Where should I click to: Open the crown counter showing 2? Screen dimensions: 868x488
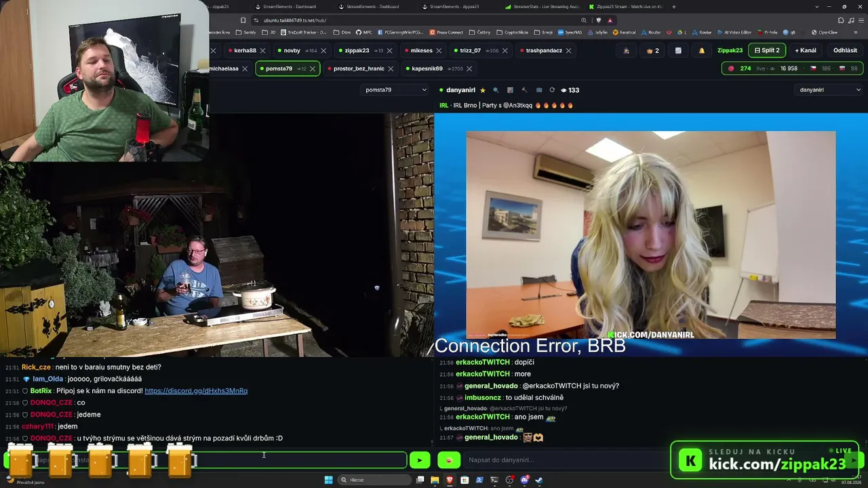pyautogui.click(x=653, y=51)
